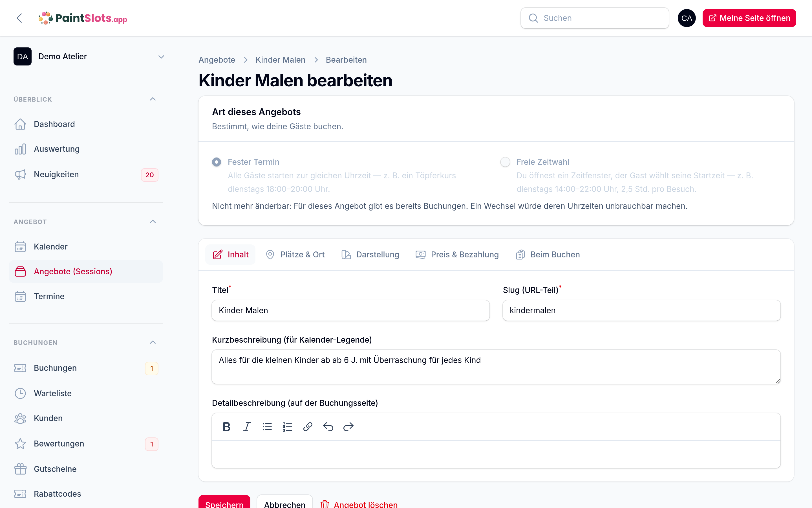The image size is (812, 508).
Task: Open Warteliste in the sidebar
Action: pos(86,393)
